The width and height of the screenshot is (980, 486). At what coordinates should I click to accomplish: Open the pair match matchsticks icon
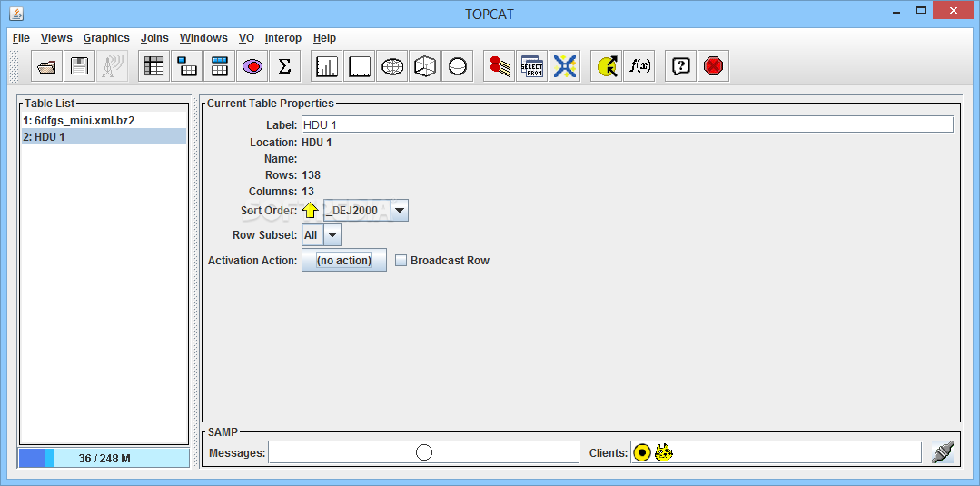500,66
